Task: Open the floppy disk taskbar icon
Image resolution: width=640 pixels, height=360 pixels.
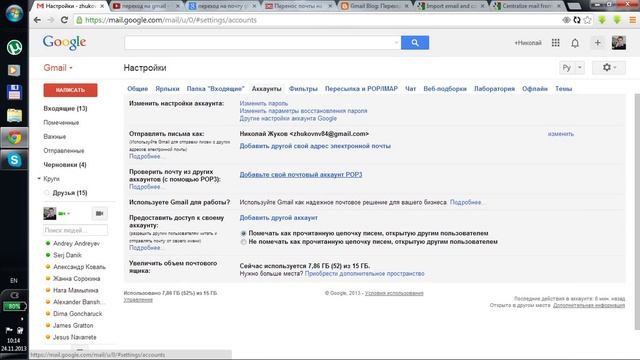Action: click(x=14, y=93)
